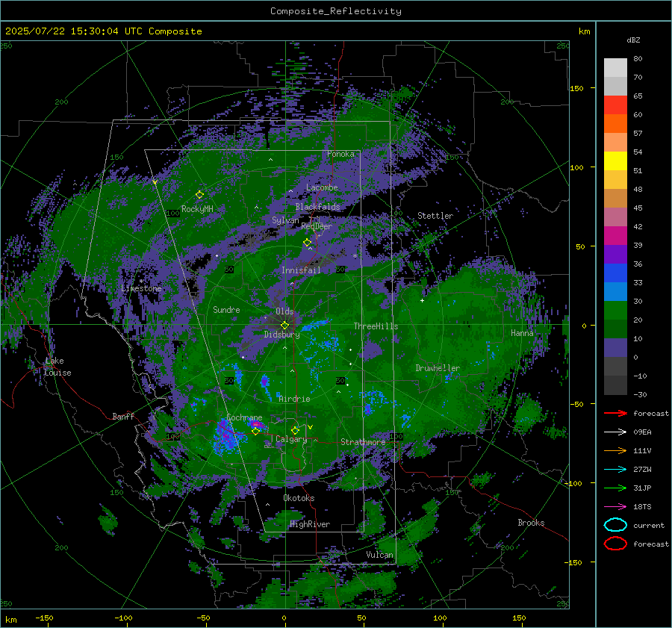Click the yellow radar marker at Didsbury
Screen dimensions: 672x628
pos(285,326)
